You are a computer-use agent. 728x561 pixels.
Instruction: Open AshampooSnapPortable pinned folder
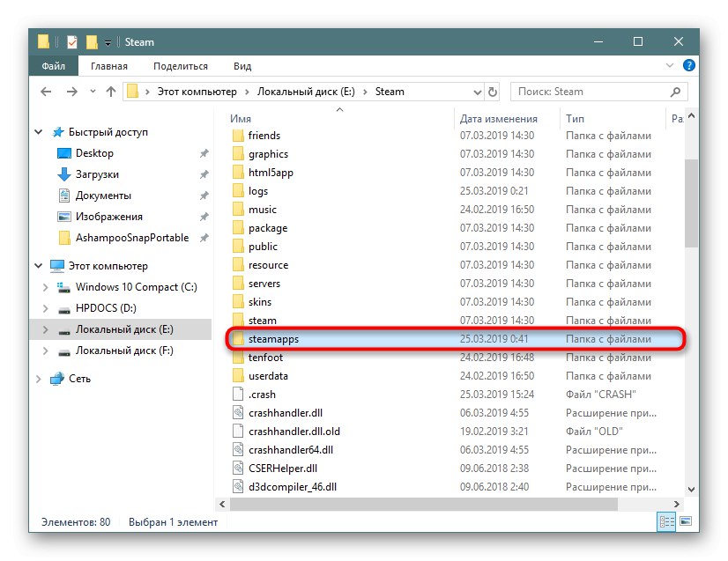(132, 238)
